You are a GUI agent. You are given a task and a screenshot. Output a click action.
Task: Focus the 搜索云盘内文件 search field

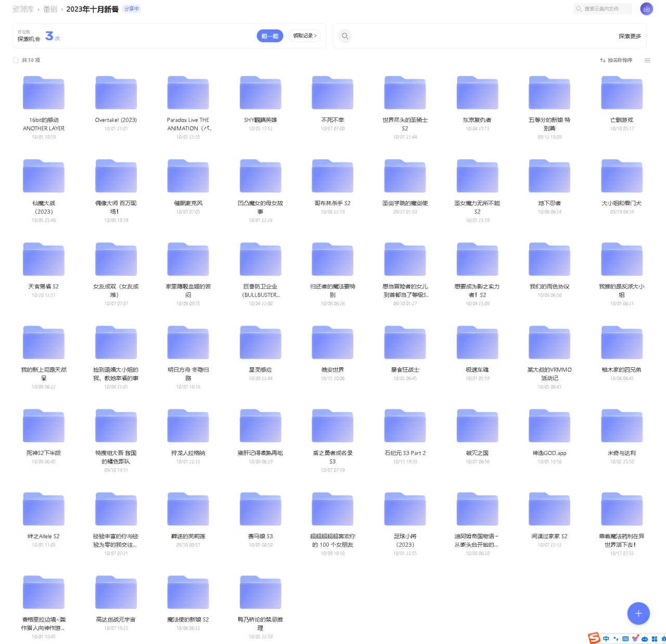pos(603,9)
